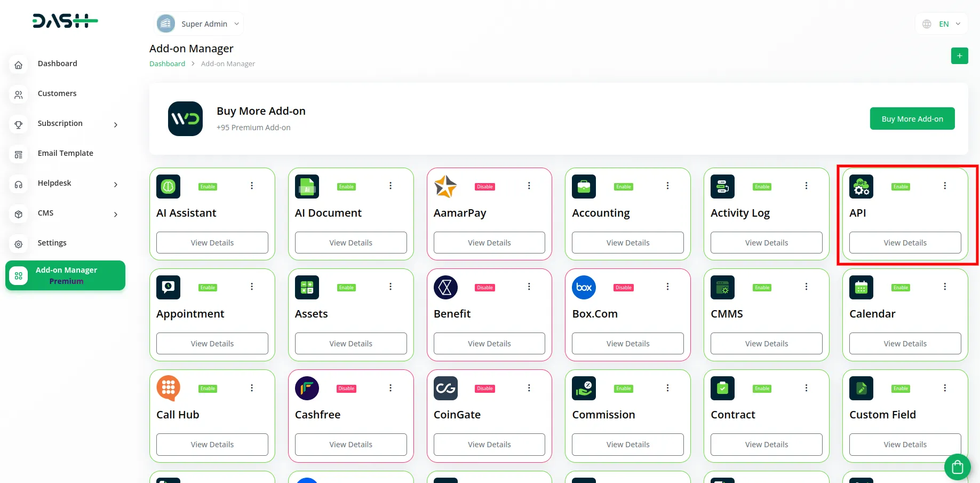Click the DASH logo
Viewport: 980px width, 483px height.
click(x=65, y=21)
